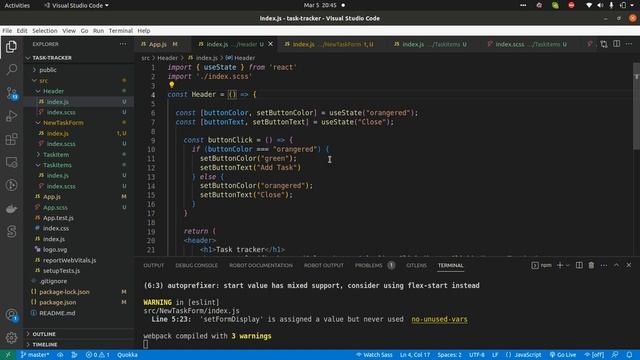The width and height of the screenshot is (640, 360).
Task: Click Spaces: 2 indentation setting
Action: (449, 355)
